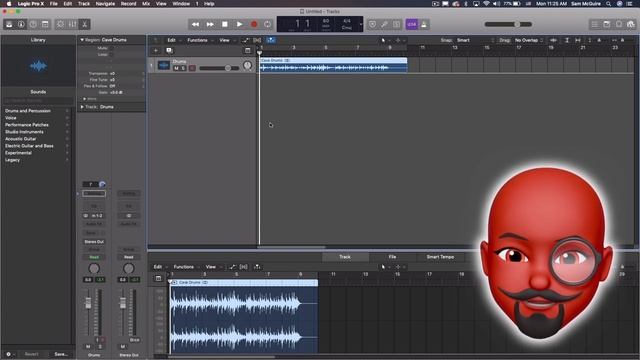The image size is (640, 360).
Task: Open Smart Controls via the dial icon
Action: tap(60, 24)
